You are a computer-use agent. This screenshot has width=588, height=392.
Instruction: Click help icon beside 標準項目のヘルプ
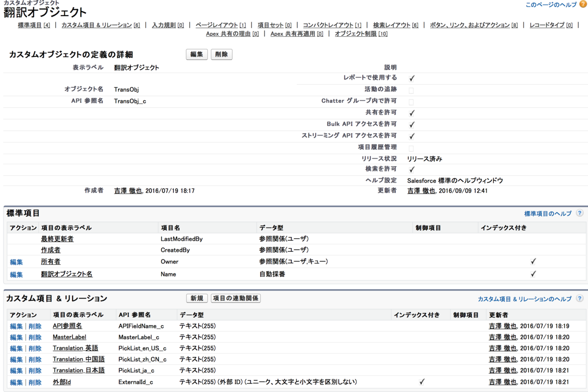pos(580,214)
